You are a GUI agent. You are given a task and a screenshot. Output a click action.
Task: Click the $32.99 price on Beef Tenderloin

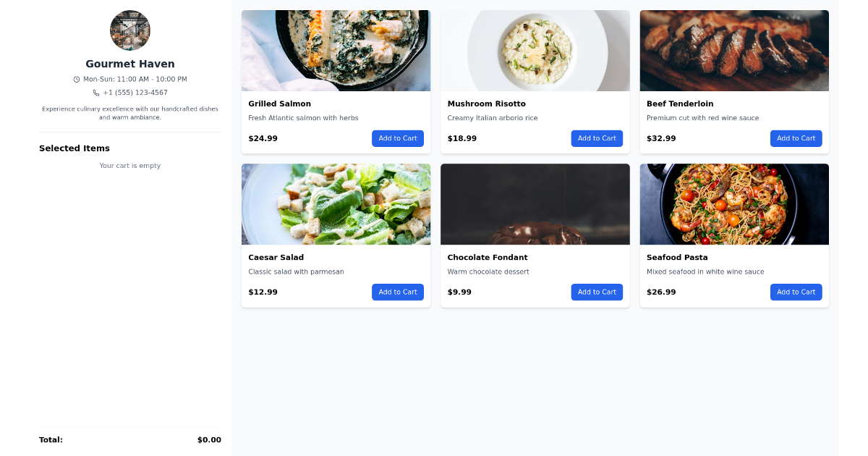pyautogui.click(x=660, y=138)
